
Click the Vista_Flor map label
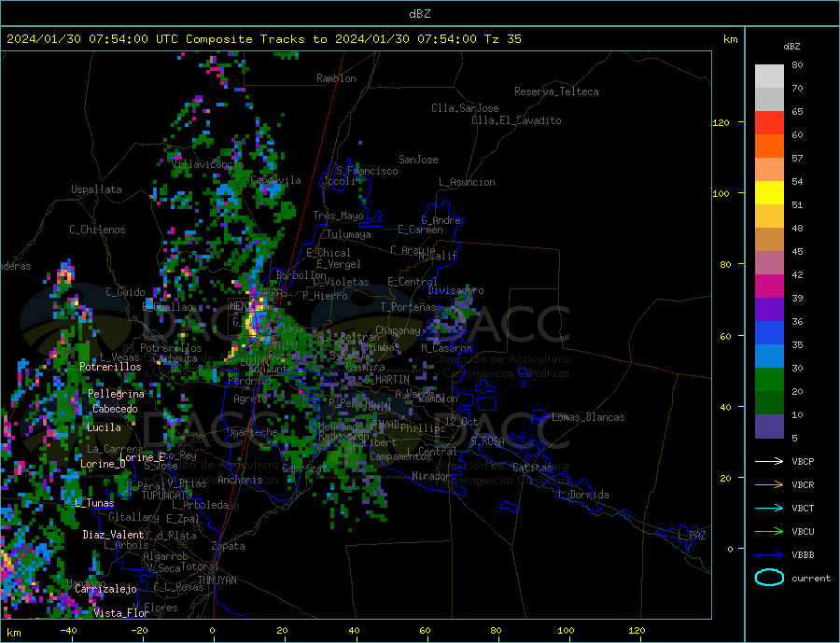[x=121, y=612]
